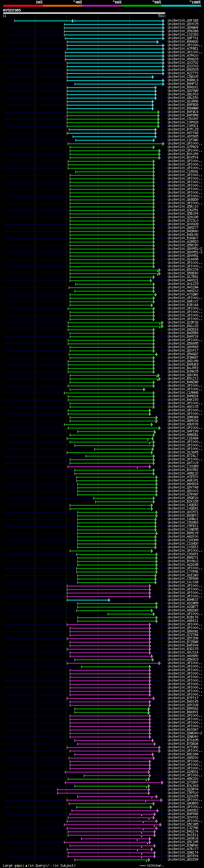
Task: Open hit UniRef100_Q56XB8 label
Action: coord(183,31)
